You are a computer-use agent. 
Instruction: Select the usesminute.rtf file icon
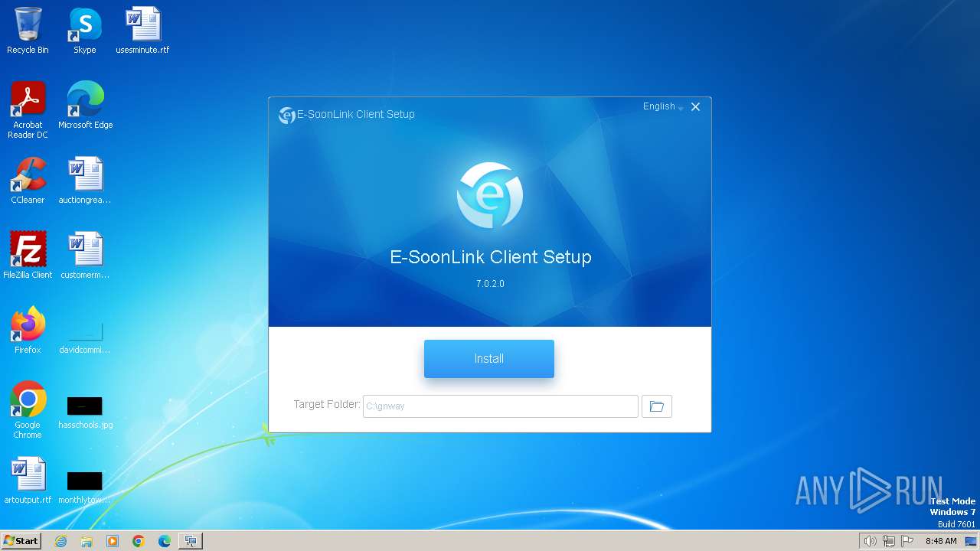pos(142,31)
